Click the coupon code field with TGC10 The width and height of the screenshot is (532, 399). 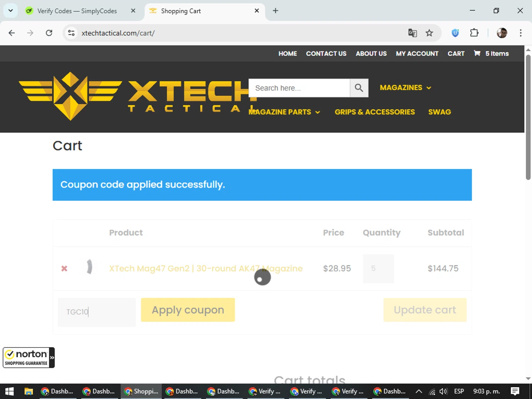(97, 312)
